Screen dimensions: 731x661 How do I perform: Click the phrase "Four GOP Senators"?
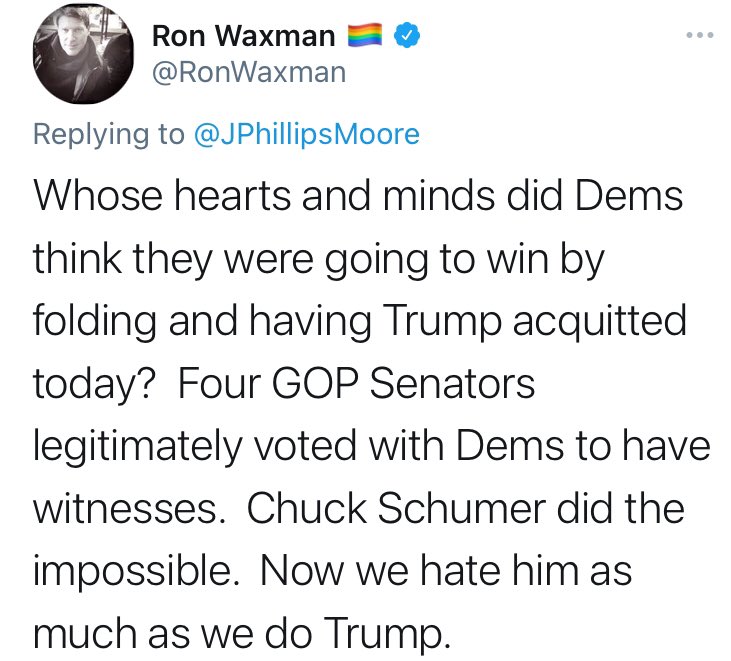click(358, 385)
